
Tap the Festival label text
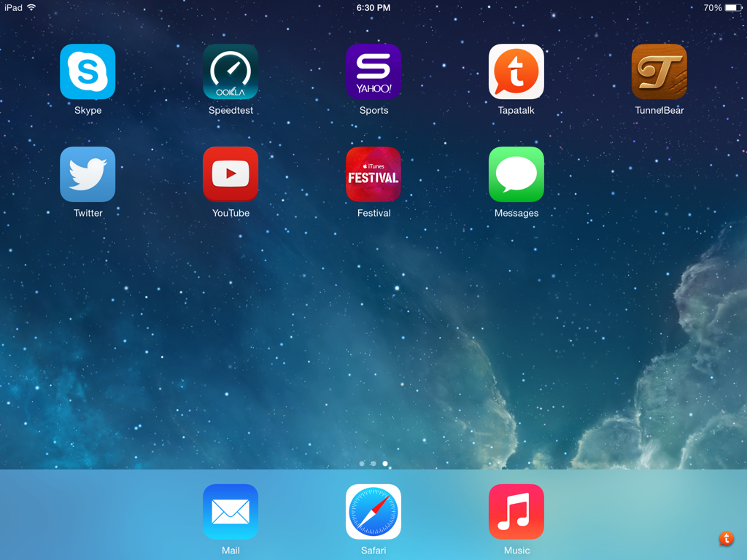(x=373, y=213)
